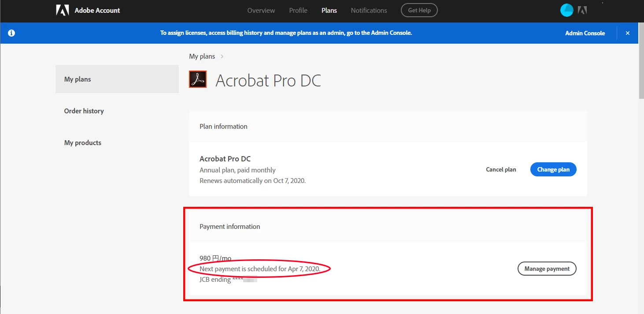Viewport: 644px width, 314px height.
Task: Go to the Overview tab
Action: pos(261,10)
